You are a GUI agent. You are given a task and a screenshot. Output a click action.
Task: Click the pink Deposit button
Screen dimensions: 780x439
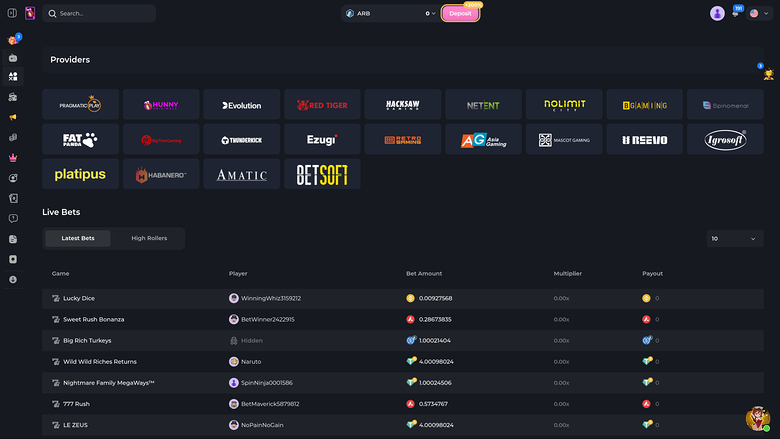pos(460,13)
